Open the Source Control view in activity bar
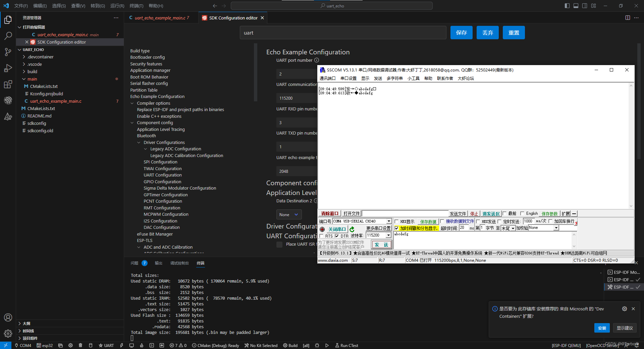Image resolution: width=644 pixels, height=349 pixels. point(8,52)
